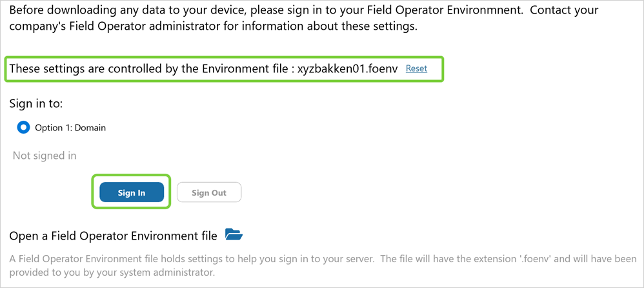The height and width of the screenshot is (288, 644).
Task: Click the 'Not signed in' status text
Action: [x=45, y=156]
